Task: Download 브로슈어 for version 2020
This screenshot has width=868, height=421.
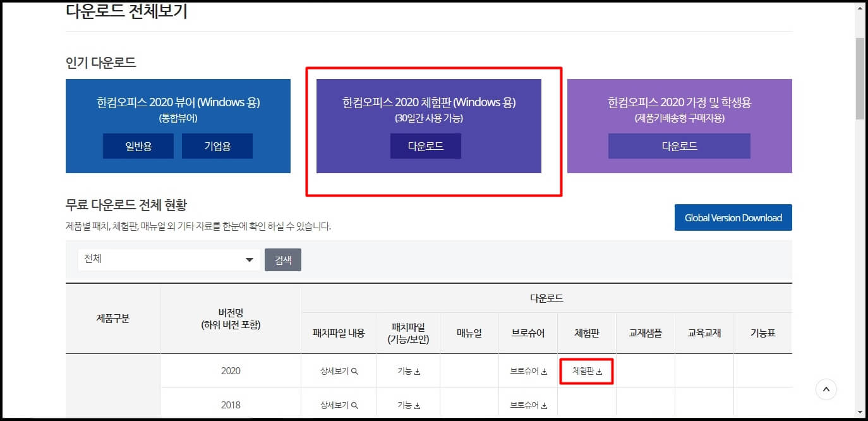Action: click(x=528, y=371)
